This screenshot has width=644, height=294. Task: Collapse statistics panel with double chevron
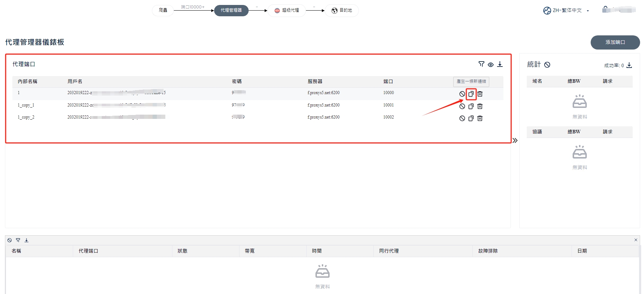click(x=515, y=140)
